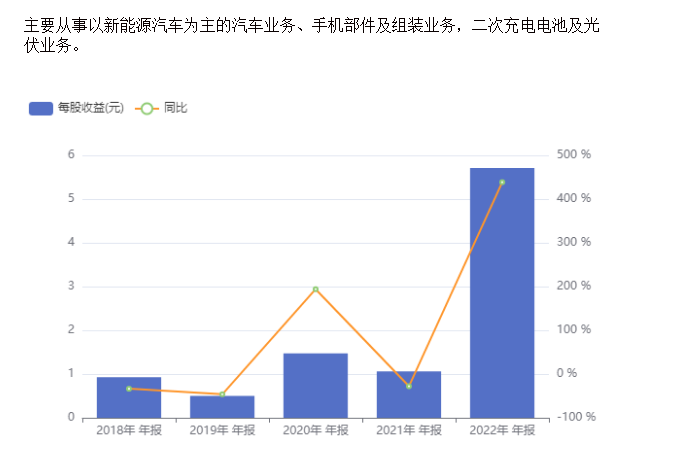
Task: Click the 100 % right axis label
Action: (x=573, y=329)
